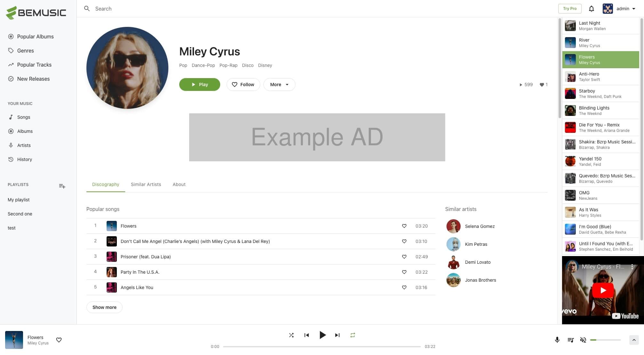Like Don't Call Me Angel song
The image size is (644, 355).
point(404,241)
